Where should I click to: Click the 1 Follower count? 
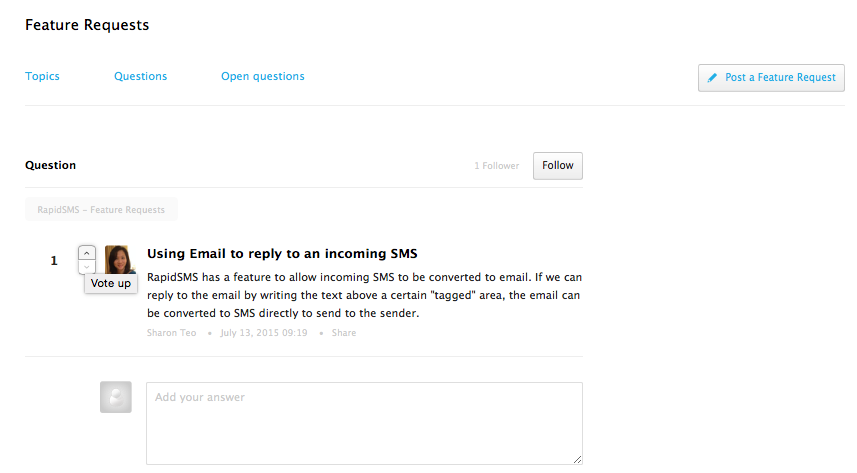tap(497, 166)
